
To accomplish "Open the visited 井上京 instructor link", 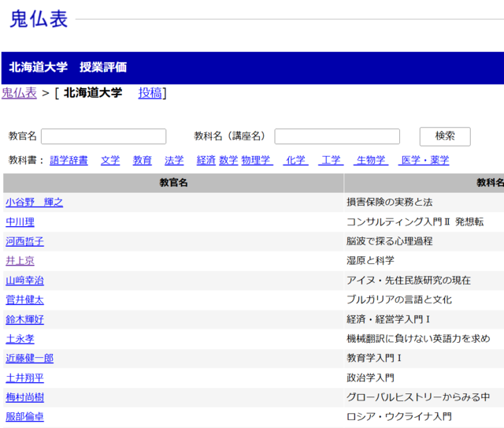I will [x=20, y=261].
